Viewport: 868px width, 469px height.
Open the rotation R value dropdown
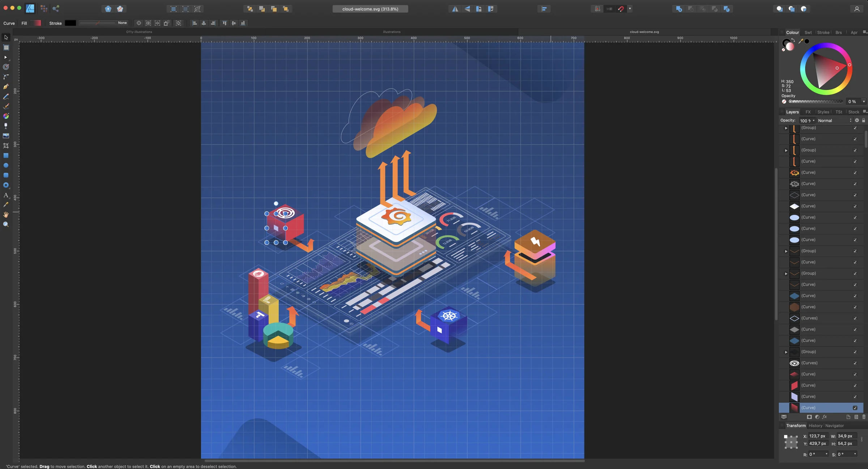click(x=826, y=454)
